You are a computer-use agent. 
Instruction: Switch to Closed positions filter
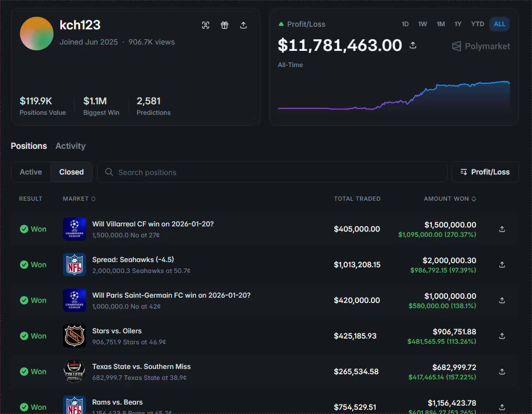coord(71,172)
